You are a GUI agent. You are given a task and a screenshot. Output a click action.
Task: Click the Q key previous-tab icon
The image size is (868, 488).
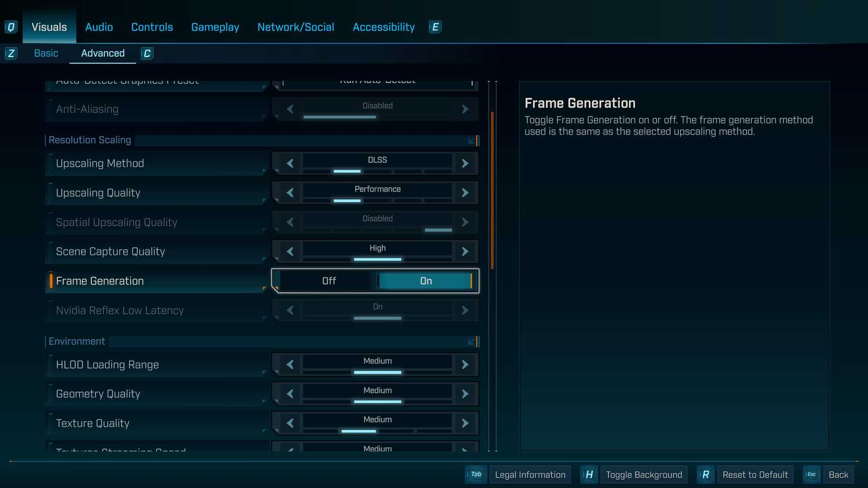tap(11, 27)
